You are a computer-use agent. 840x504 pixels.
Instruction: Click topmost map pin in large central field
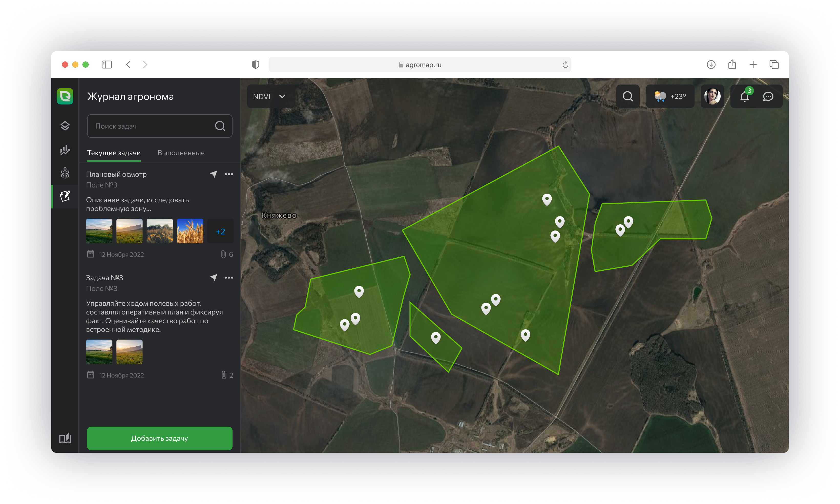547,199
